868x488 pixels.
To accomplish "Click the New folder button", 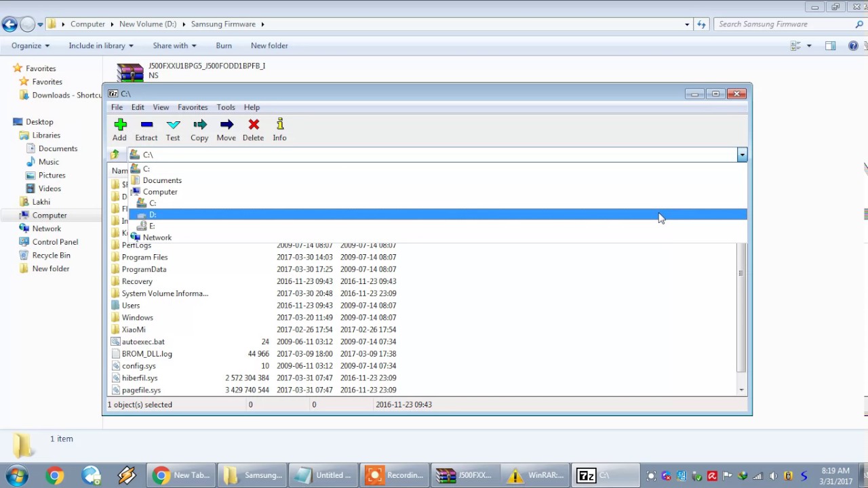I will tap(269, 45).
